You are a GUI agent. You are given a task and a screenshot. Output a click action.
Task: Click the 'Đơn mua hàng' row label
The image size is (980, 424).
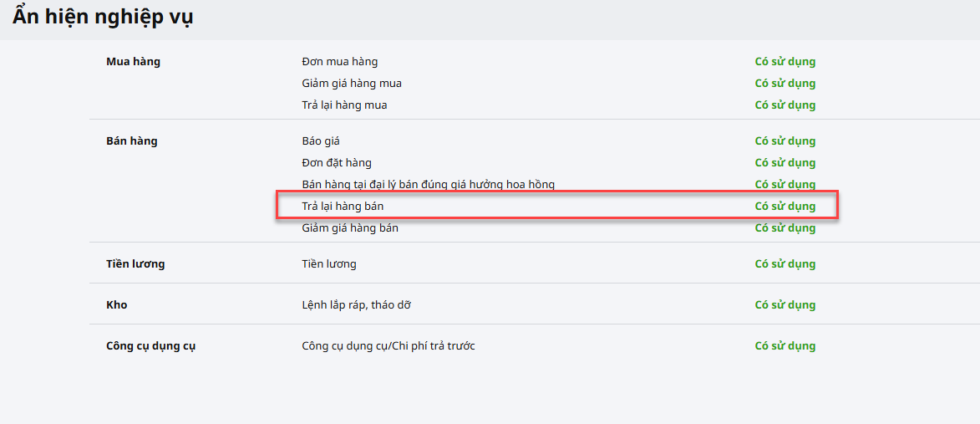click(x=339, y=62)
